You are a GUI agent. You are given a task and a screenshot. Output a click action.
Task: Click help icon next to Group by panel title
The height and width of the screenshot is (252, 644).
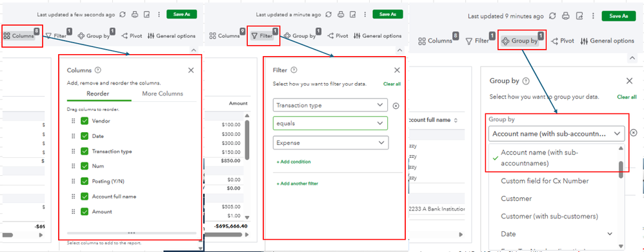(526, 81)
